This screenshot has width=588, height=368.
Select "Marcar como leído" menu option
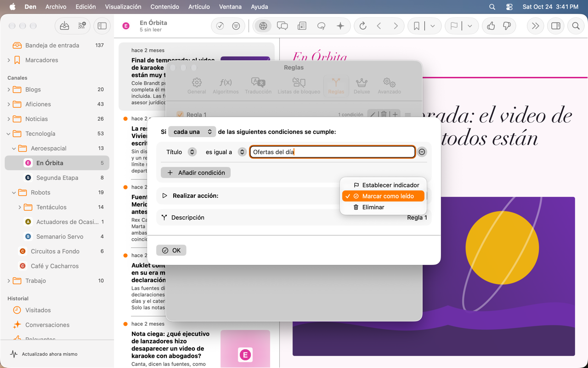pyautogui.click(x=383, y=196)
